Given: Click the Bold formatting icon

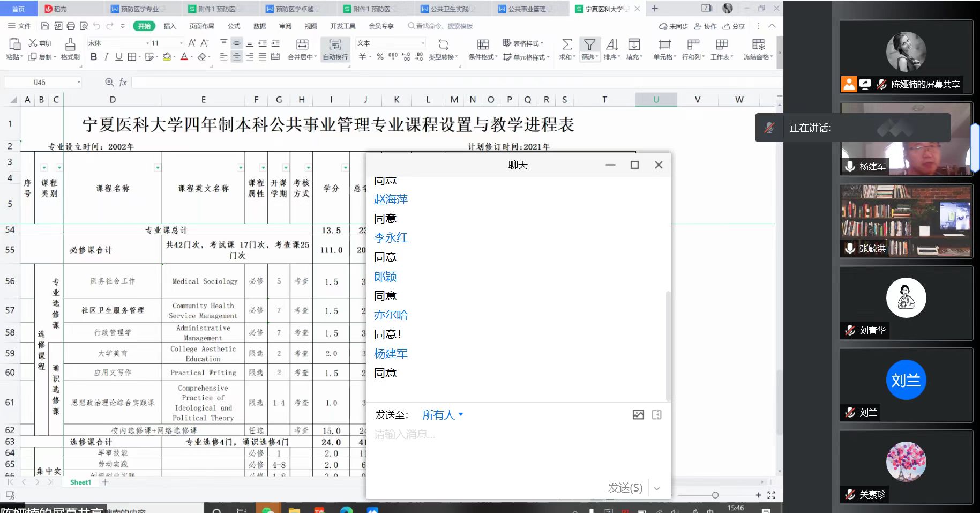Looking at the screenshot, I should point(94,57).
